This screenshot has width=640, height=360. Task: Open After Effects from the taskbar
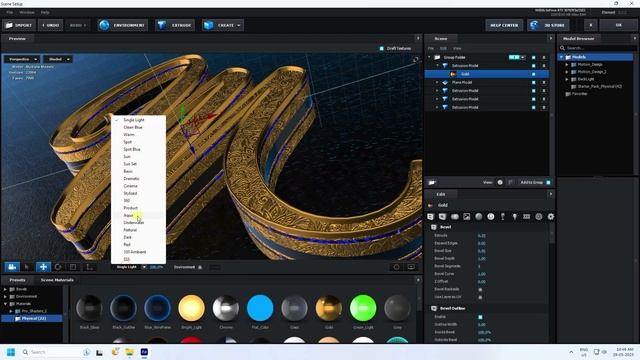(144, 352)
